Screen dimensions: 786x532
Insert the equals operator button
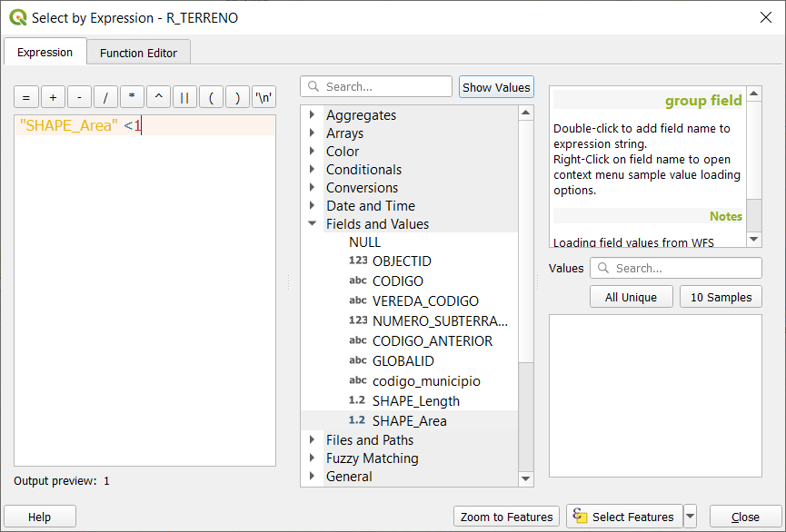(26, 97)
